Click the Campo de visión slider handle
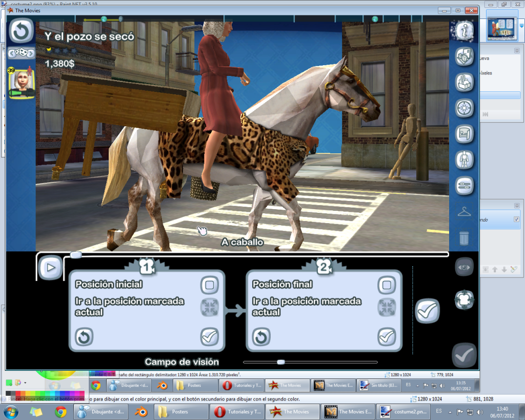Viewport: 525px width, 420px height. (281, 362)
